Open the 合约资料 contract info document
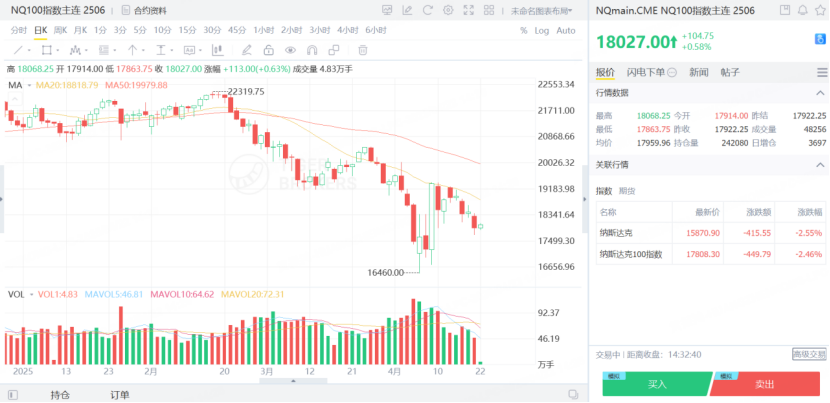The width and height of the screenshot is (830, 403). 144,10
